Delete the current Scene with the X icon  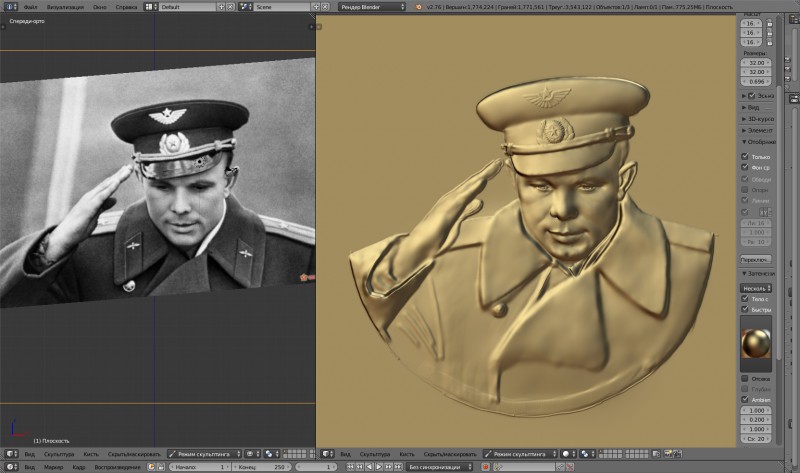click(325, 7)
